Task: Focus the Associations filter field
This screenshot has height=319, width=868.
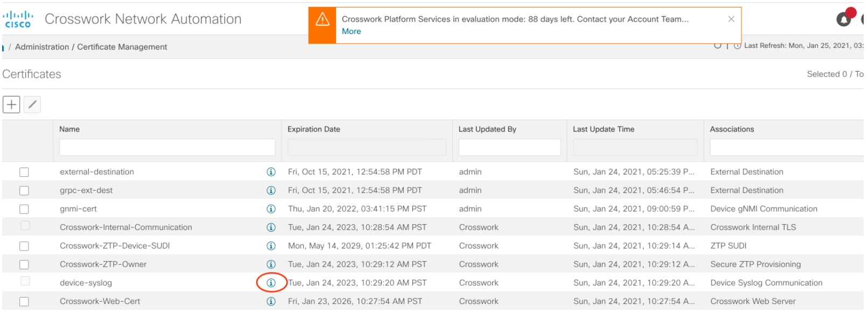Action: (x=787, y=147)
